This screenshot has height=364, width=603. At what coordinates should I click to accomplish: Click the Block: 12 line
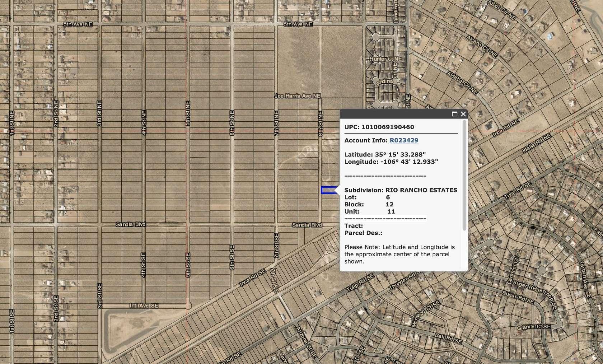[x=369, y=205]
